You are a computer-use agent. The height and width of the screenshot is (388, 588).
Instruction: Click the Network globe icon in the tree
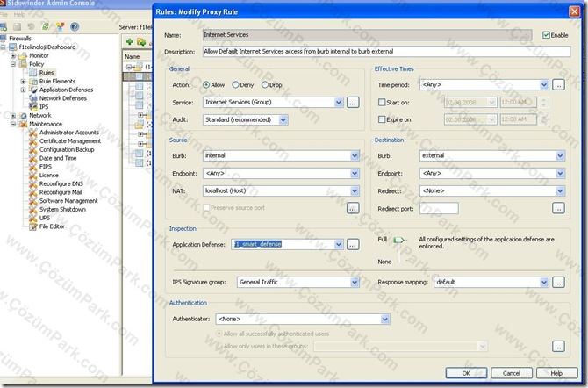tap(23, 116)
